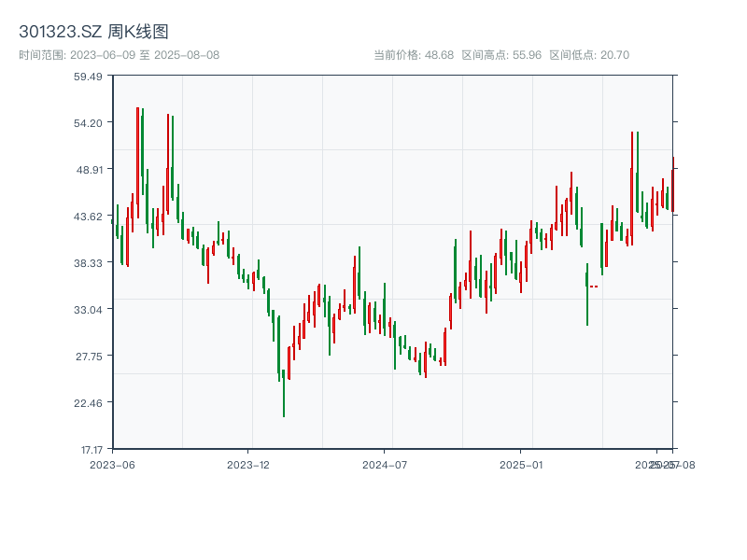The width and height of the screenshot is (747, 560).
Task: Click the 17.17 y-axis label
Action: pos(92,450)
